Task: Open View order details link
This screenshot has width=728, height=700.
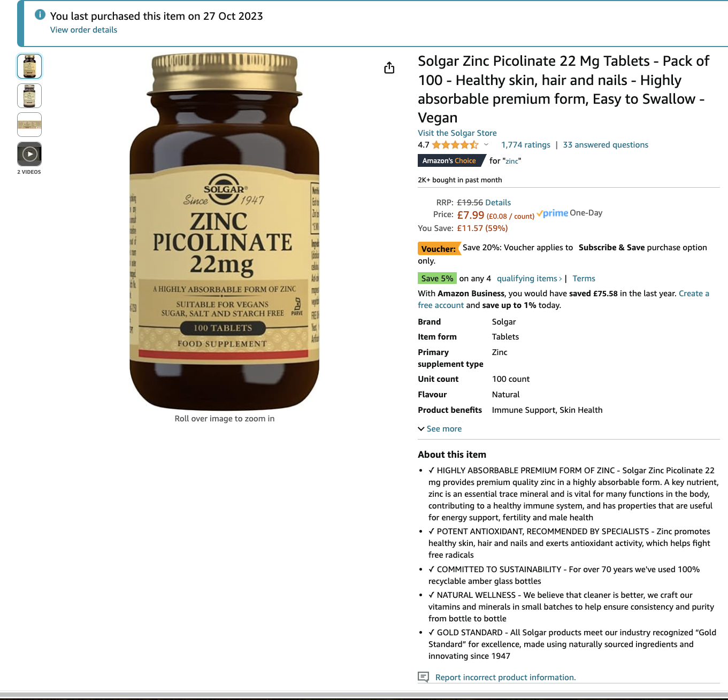Action: (83, 30)
